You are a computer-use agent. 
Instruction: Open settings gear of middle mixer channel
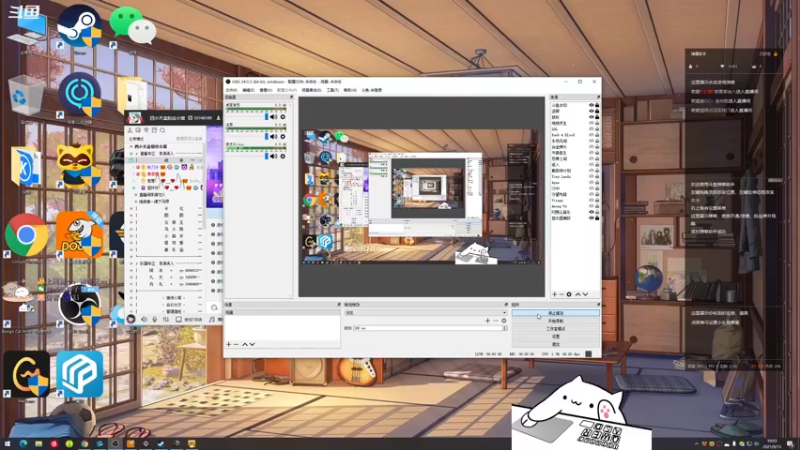tap(283, 136)
